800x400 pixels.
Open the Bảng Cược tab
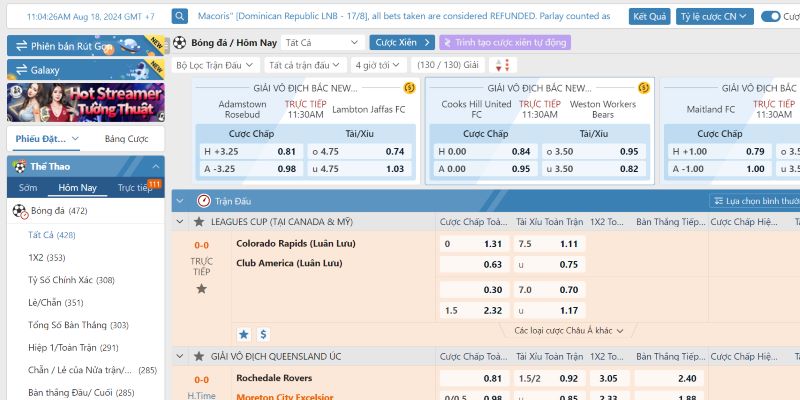pyautogui.click(x=126, y=139)
